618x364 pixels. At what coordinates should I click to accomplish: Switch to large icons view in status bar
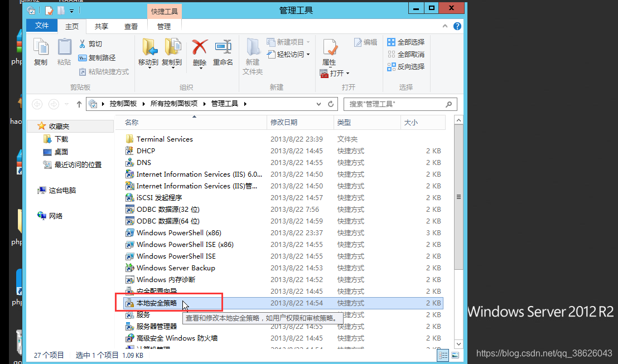pos(455,355)
